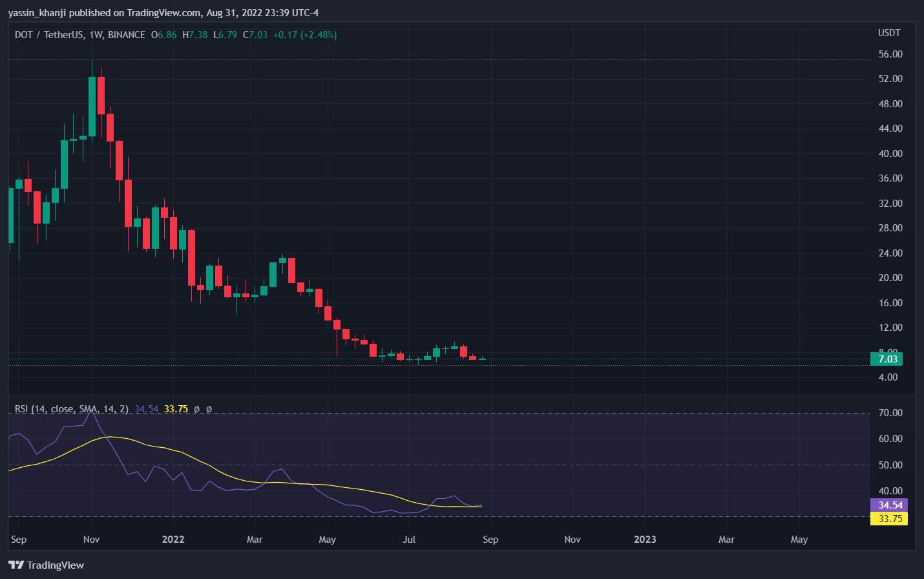This screenshot has height=579, width=924.
Task: Click the open value O6.86
Action: [164, 35]
